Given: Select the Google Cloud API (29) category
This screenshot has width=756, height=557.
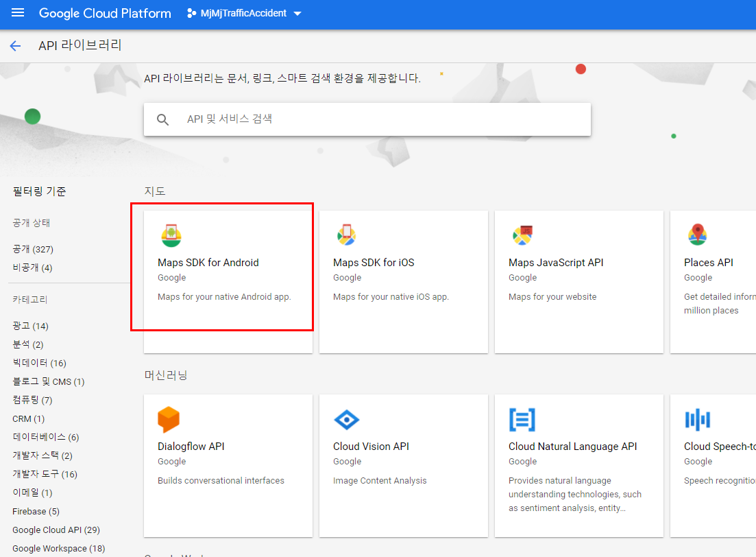Looking at the screenshot, I should tap(56, 530).
